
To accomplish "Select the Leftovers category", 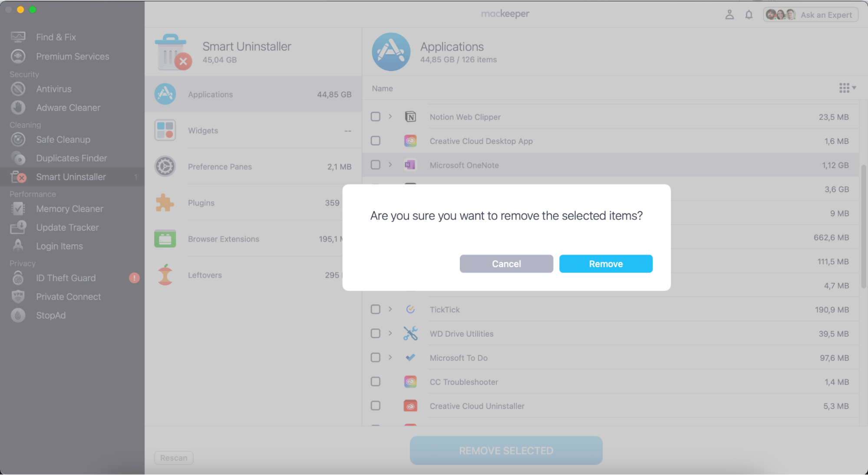I will 244,275.
